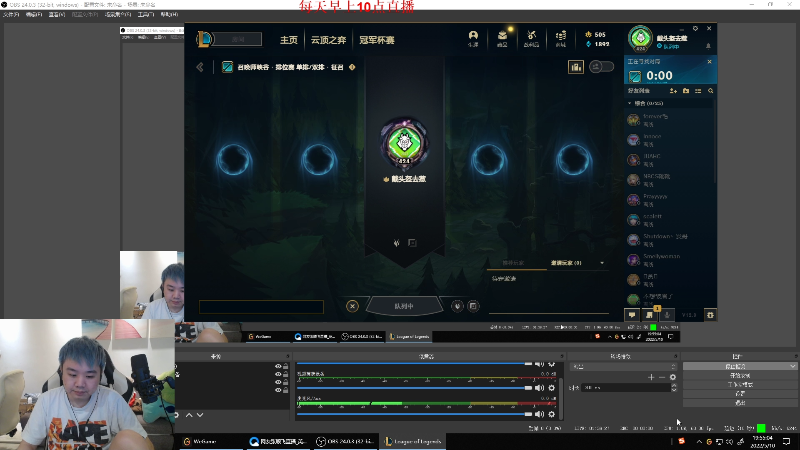This screenshot has width=800, height=450.
Task: Open the chat bubble icon below friends list
Action: coord(632,315)
